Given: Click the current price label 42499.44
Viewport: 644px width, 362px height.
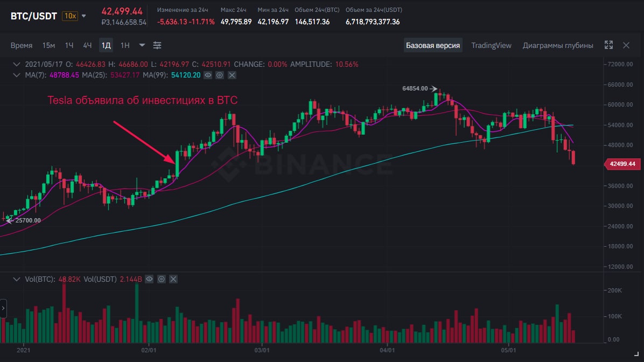Looking at the screenshot, I should point(622,164).
